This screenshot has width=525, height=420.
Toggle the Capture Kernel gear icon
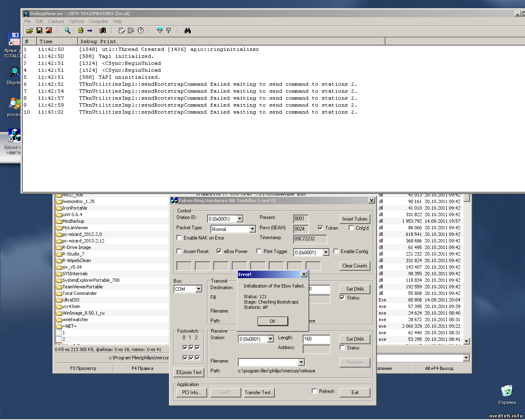81,31
